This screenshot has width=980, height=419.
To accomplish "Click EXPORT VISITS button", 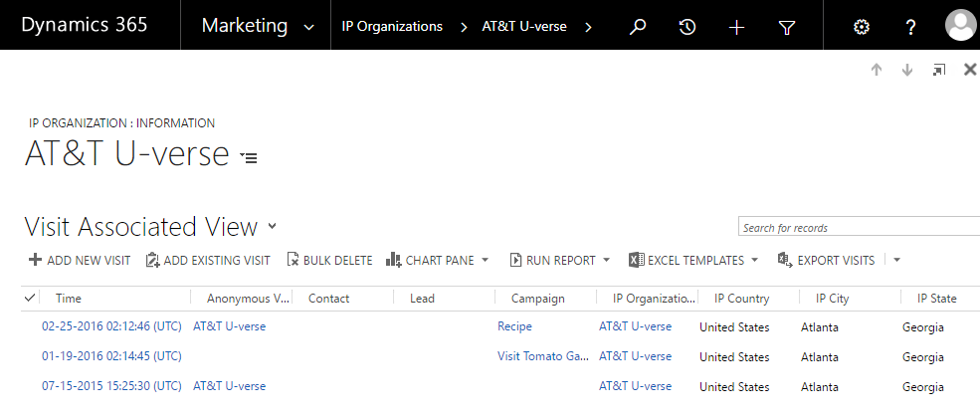I will pos(826,260).
